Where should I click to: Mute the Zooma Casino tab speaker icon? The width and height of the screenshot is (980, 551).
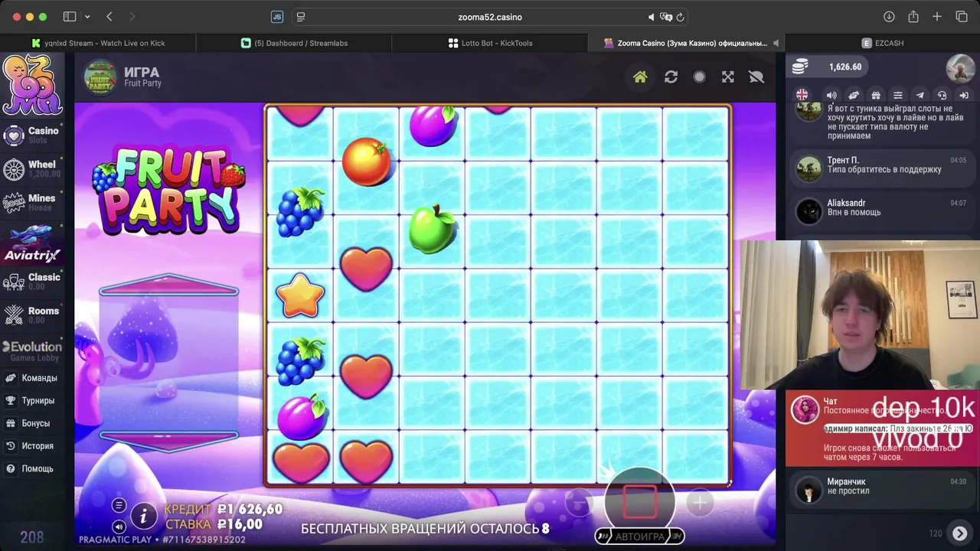pos(776,43)
